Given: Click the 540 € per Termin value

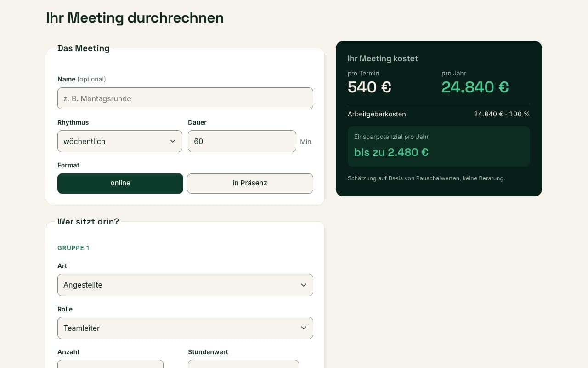Looking at the screenshot, I should (369, 87).
